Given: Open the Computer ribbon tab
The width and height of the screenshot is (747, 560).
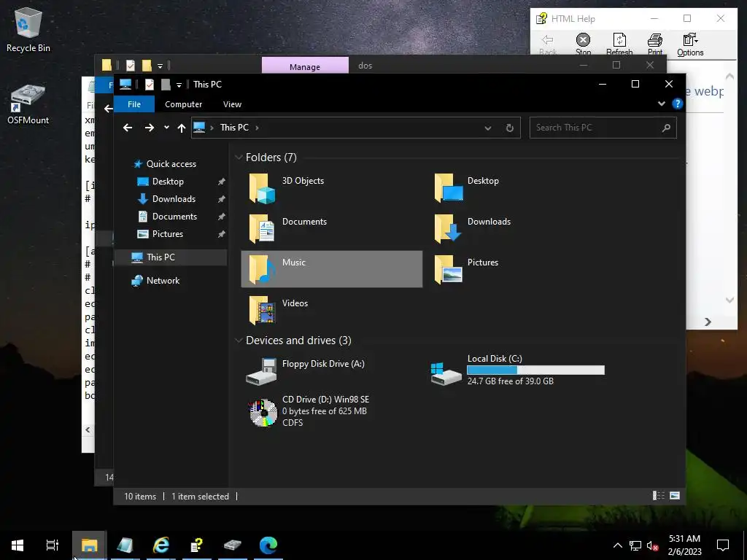Looking at the screenshot, I should coord(183,104).
